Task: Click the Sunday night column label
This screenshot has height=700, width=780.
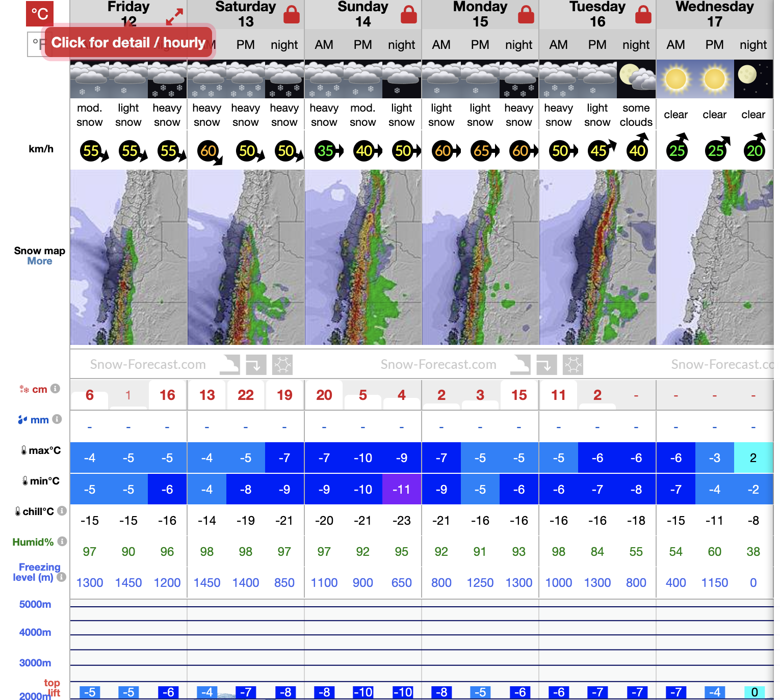Action: (402, 45)
